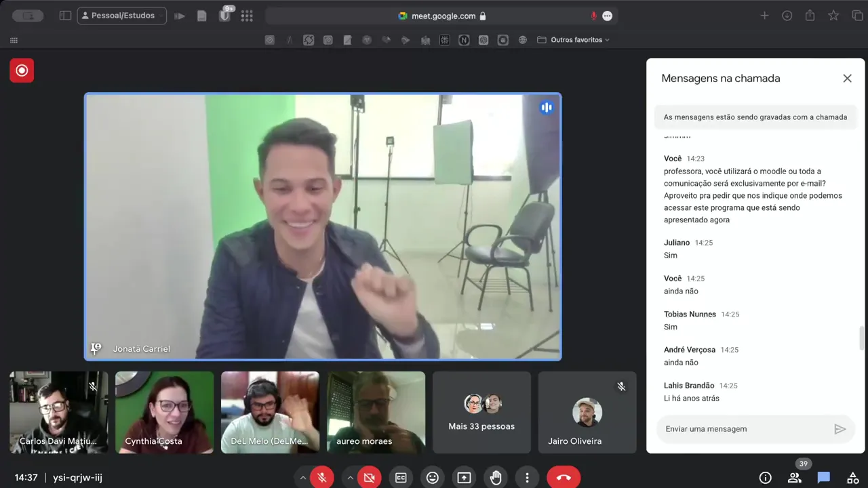Click Tobias Nunnes's name in chat
Image resolution: width=868 pixels, height=488 pixels.
coord(690,314)
